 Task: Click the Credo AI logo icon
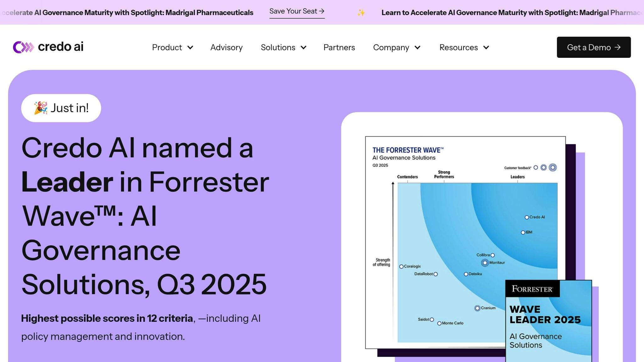pyautogui.click(x=23, y=47)
